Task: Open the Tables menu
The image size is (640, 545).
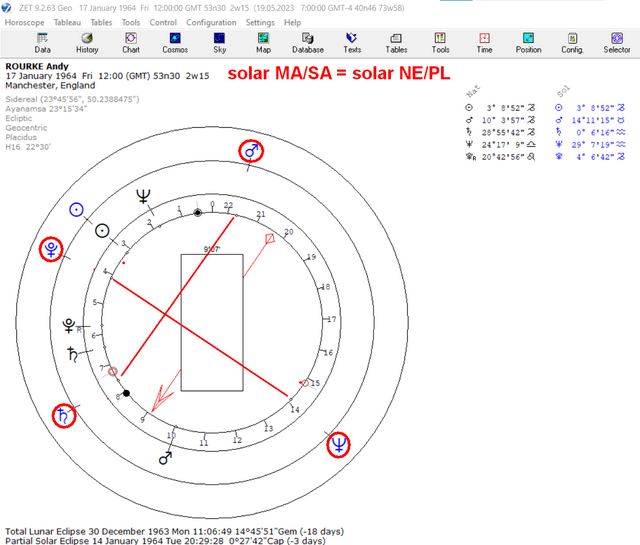Action: pyautogui.click(x=101, y=22)
